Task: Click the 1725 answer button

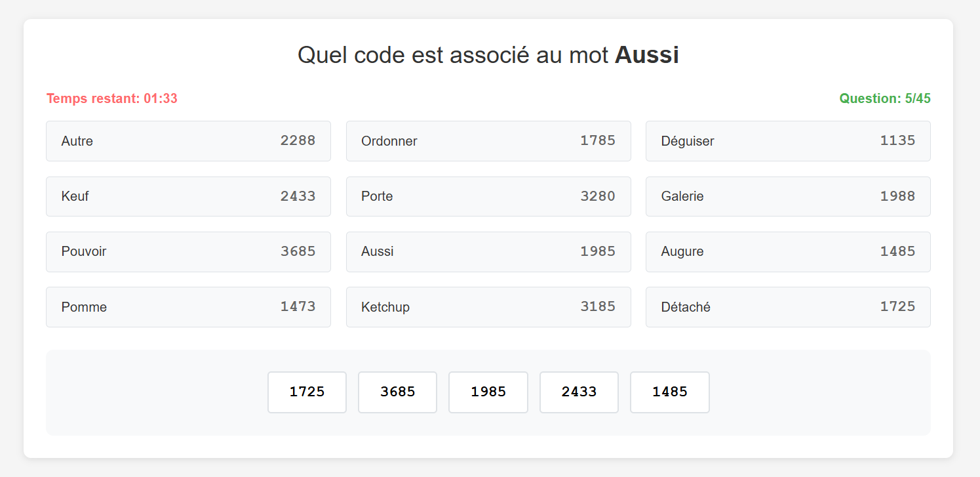Action: tap(307, 392)
